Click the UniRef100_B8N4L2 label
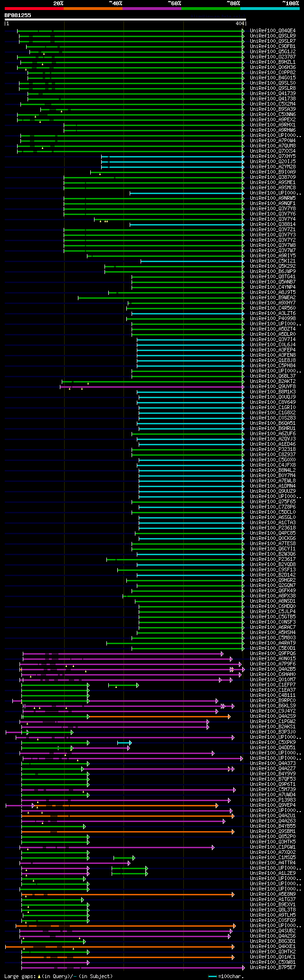 pyautogui.click(x=273, y=470)
